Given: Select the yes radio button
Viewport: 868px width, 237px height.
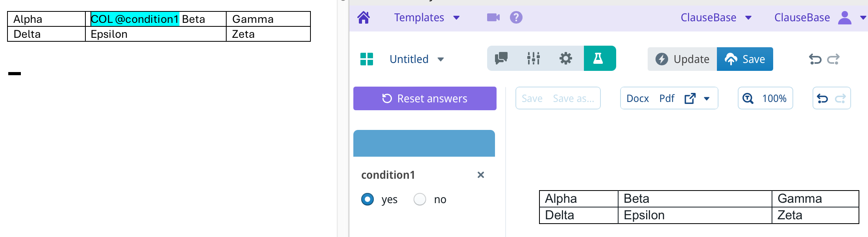Looking at the screenshot, I should (368, 199).
